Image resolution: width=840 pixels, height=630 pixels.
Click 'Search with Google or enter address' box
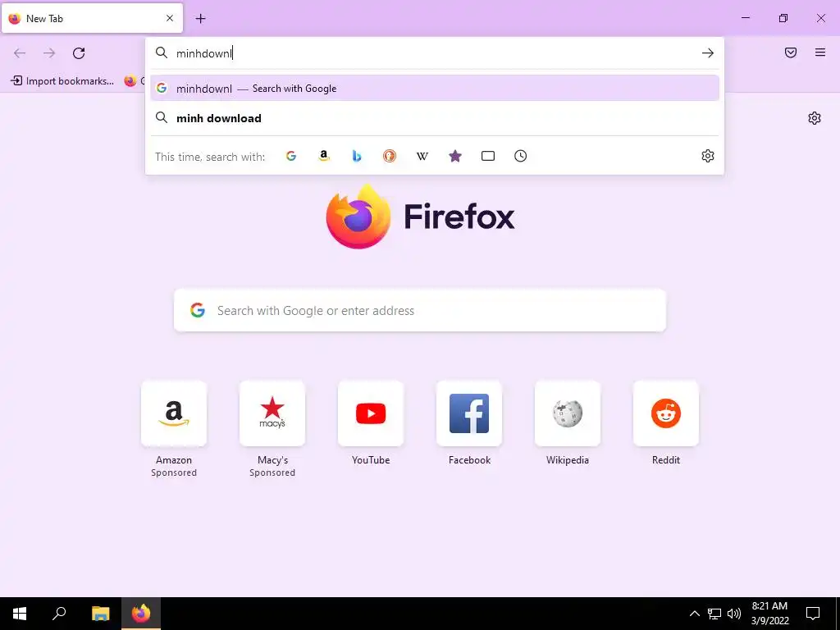click(x=420, y=310)
